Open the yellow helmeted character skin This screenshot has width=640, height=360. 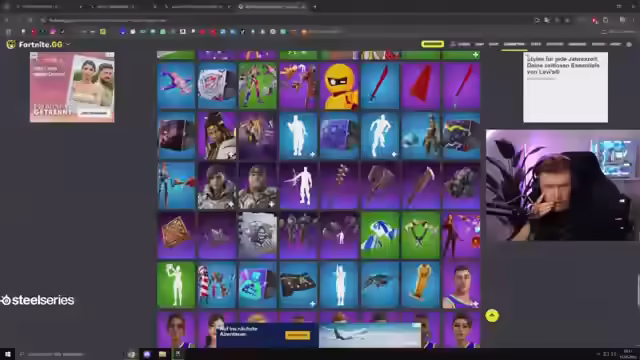tap(339, 85)
